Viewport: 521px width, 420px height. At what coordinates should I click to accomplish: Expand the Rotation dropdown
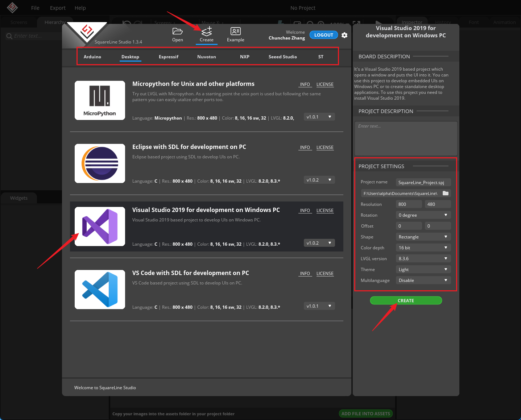tap(423, 215)
